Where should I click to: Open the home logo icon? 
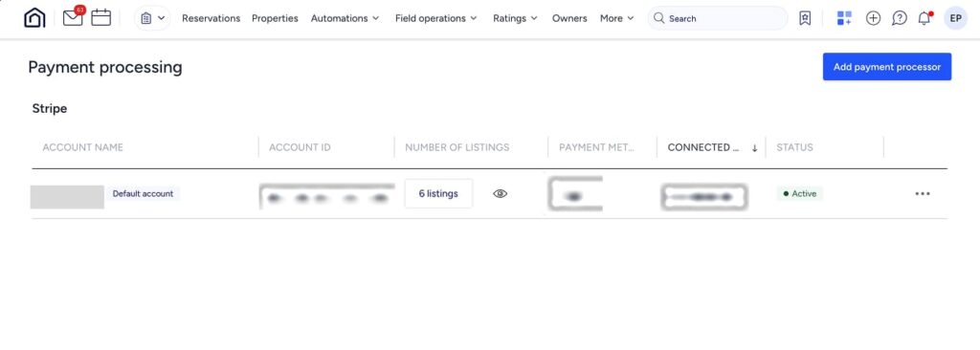click(35, 18)
